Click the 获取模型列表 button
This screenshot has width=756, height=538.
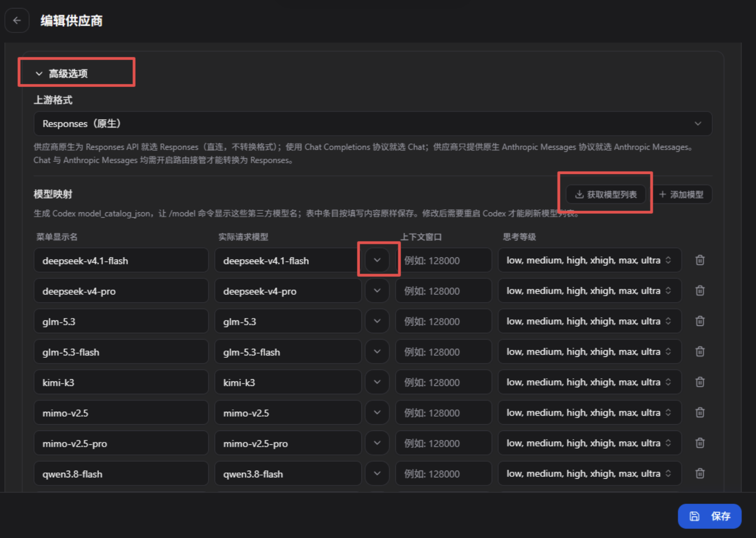point(606,195)
